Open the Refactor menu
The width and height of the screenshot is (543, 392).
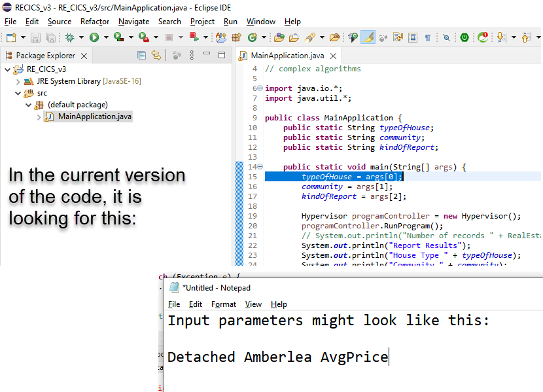[95, 22]
